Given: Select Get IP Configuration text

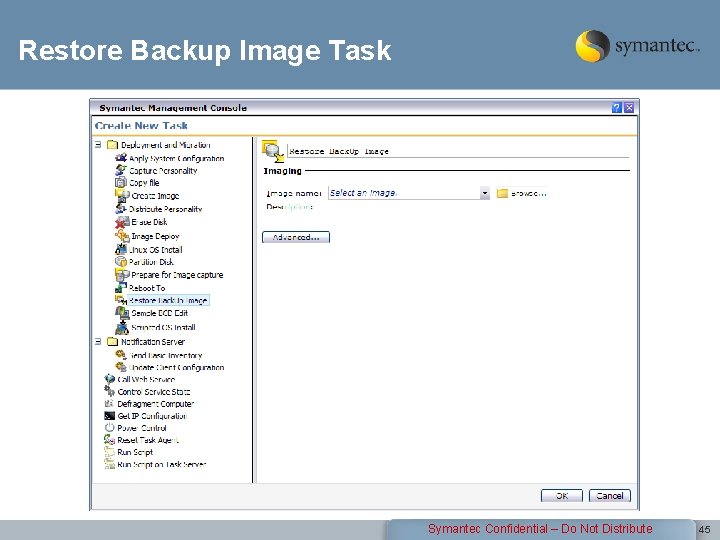Looking at the screenshot, I should click(x=152, y=416).
